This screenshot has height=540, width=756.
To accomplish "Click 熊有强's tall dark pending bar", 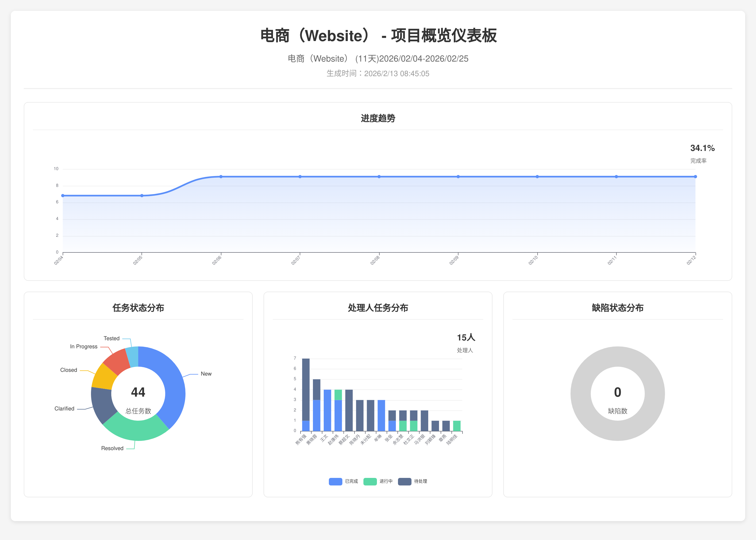I will pyautogui.click(x=306, y=389).
